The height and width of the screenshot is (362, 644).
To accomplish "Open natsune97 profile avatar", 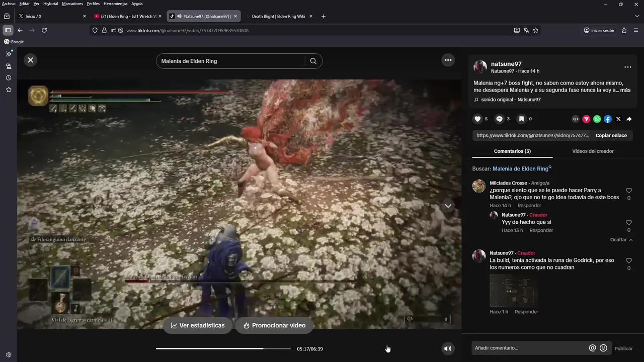I will click(x=480, y=67).
